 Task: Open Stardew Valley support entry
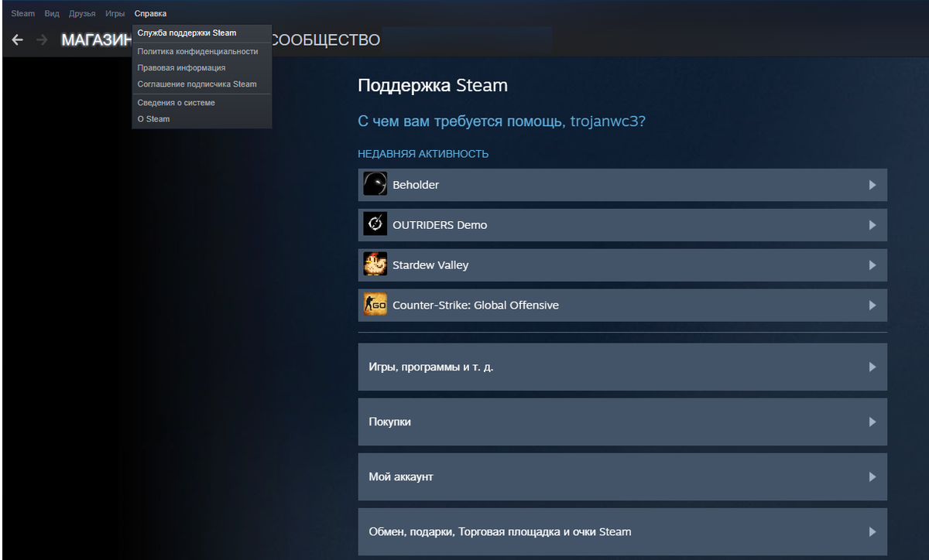coord(622,265)
